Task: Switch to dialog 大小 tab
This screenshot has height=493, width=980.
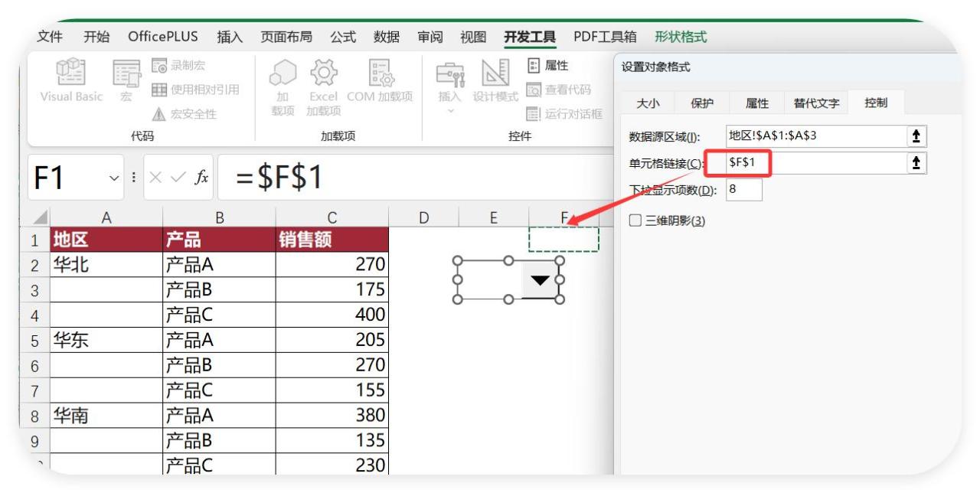Action: pos(649,103)
